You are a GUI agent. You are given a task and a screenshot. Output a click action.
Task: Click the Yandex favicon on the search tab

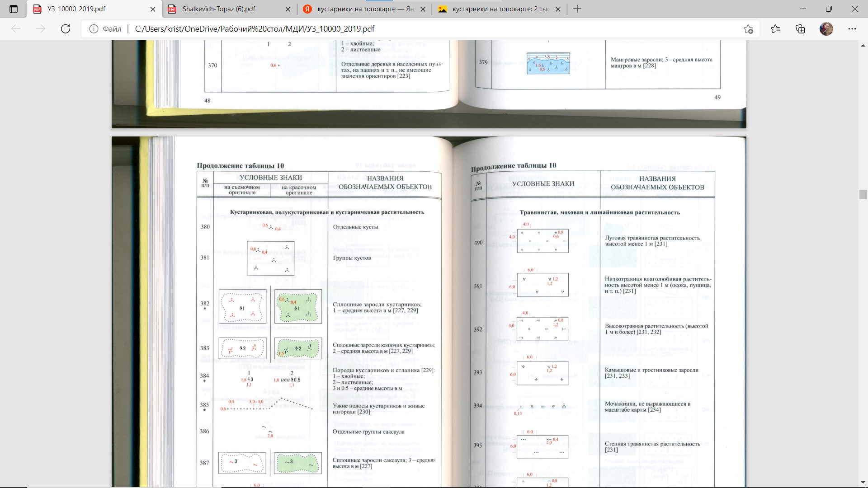307,9
